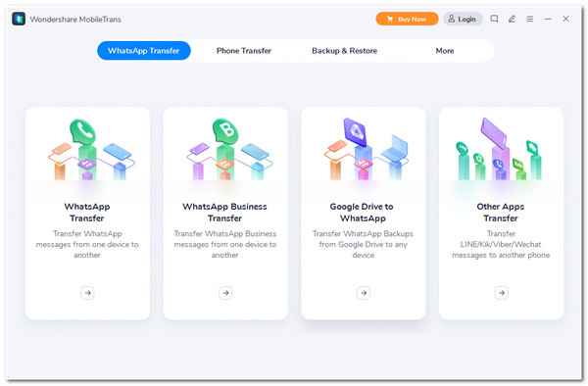This screenshot has height=386, width=588.
Task: Open the hamburger menu icon
Action: (x=529, y=19)
